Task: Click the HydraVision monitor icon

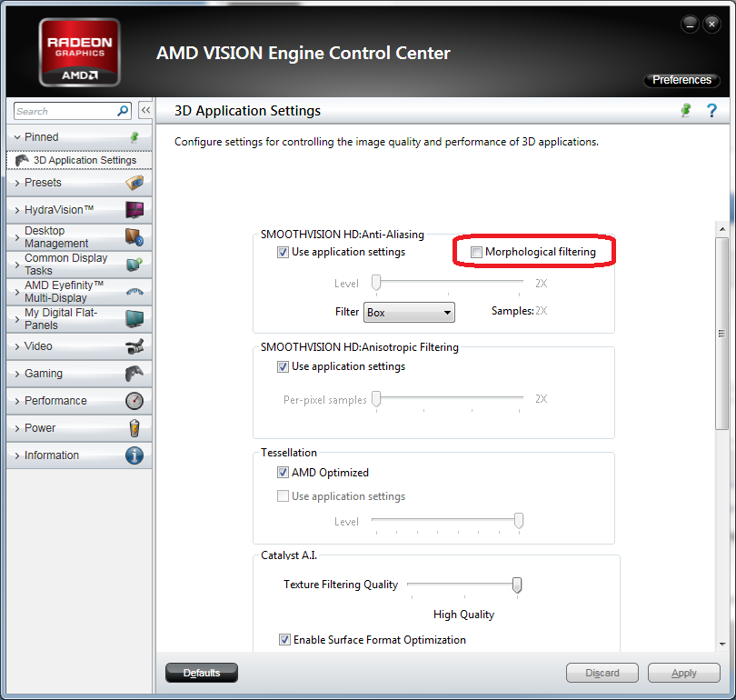Action: point(134,209)
